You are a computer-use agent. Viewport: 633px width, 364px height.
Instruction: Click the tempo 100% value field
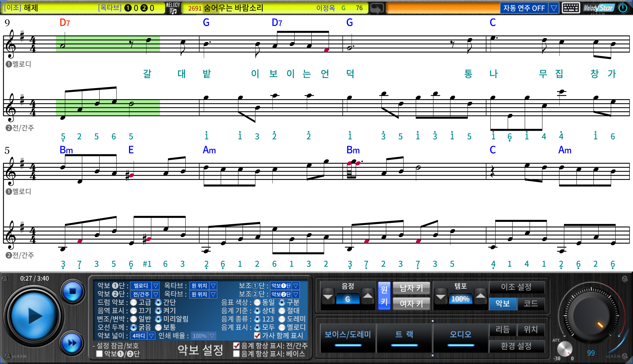click(460, 299)
